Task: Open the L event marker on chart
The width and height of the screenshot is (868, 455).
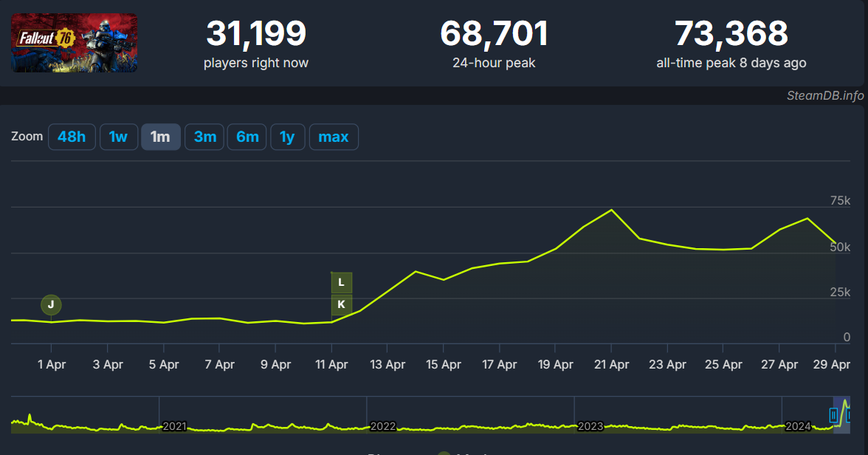Action: (342, 283)
